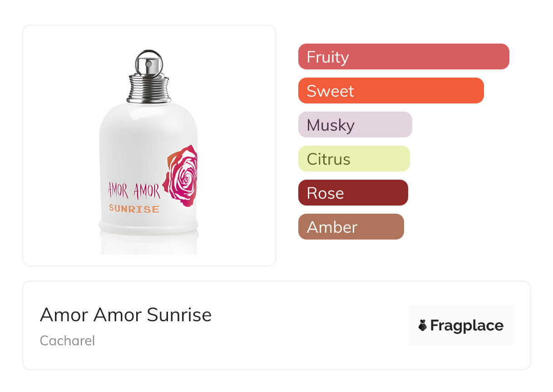The width and height of the screenshot is (553, 392).
Task: Select the orange Sweet accord bar
Action: [391, 91]
